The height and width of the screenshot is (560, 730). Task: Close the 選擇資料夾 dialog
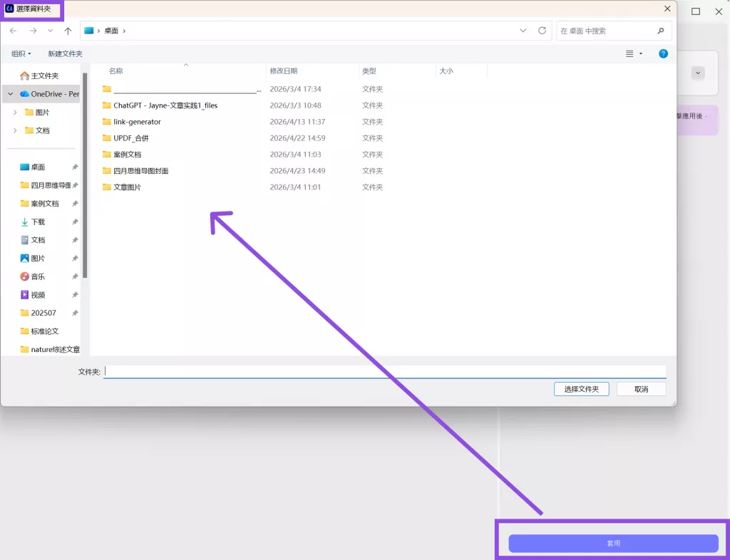pyautogui.click(x=667, y=9)
